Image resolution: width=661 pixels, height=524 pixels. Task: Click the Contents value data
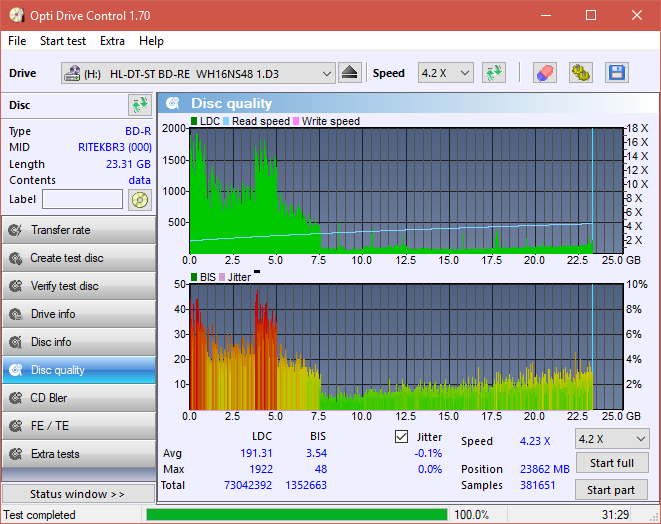point(140,180)
